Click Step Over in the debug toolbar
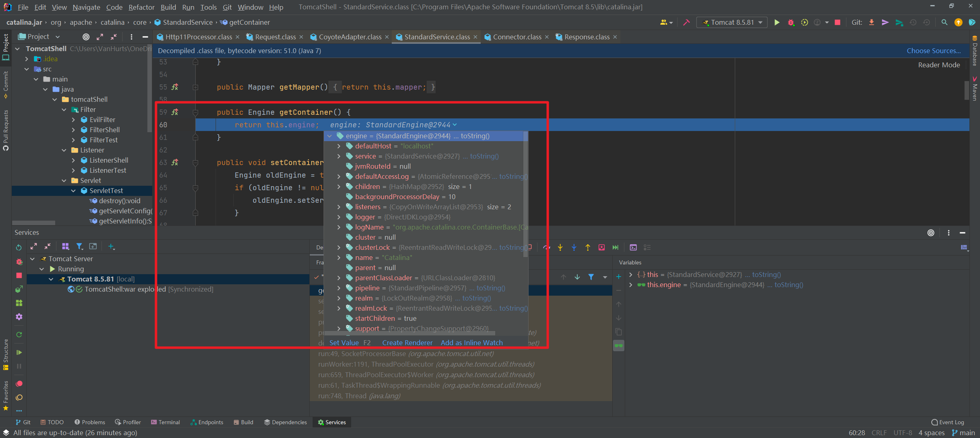The height and width of the screenshot is (438, 980). (x=546, y=247)
